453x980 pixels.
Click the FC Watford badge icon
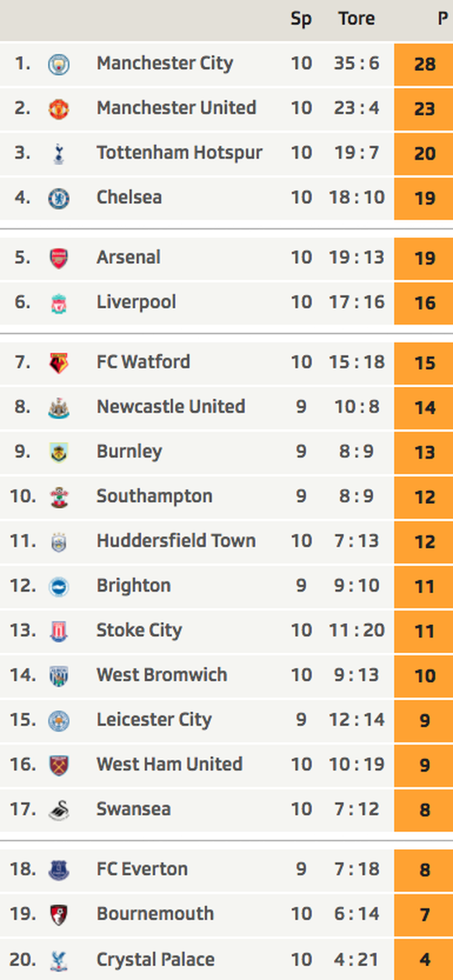pyautogui.click(x=58, y=363)
